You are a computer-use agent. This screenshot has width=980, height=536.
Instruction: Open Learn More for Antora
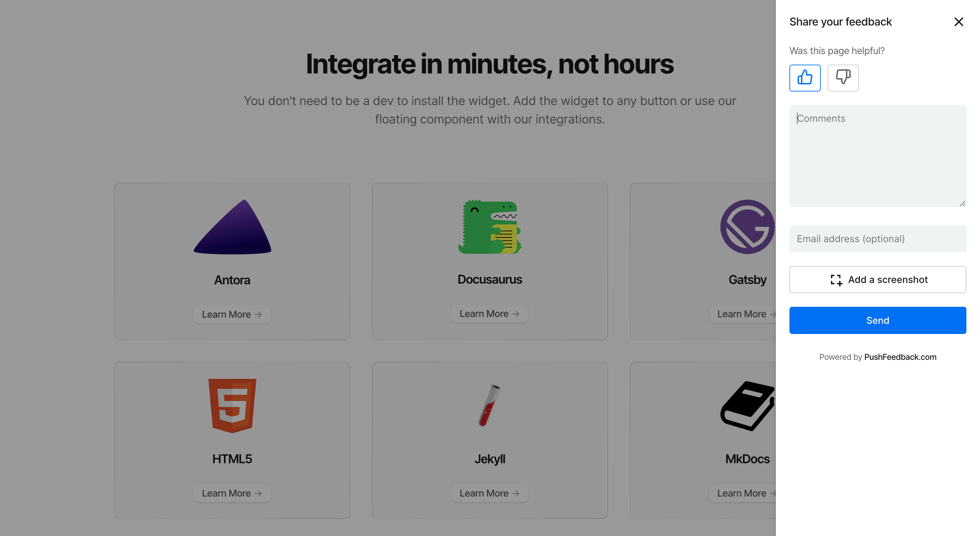[232, 314]
